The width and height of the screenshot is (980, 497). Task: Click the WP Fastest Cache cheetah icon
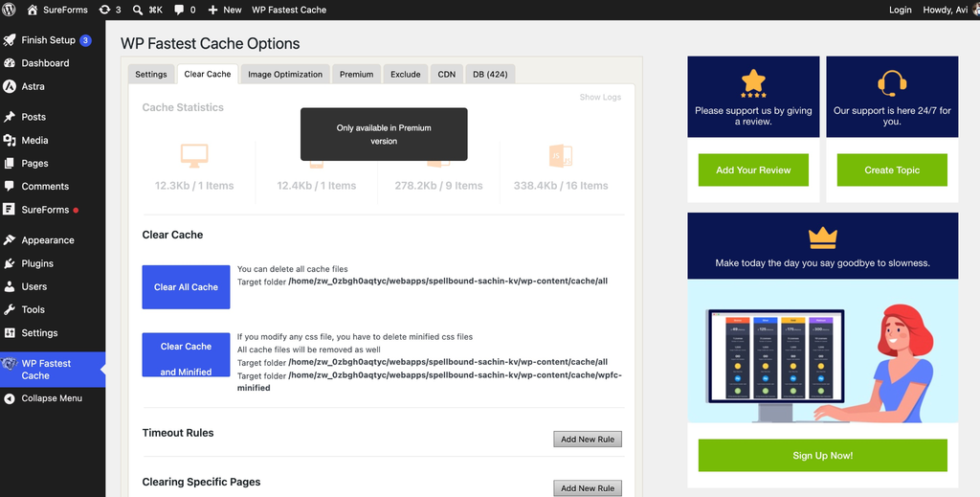pyautogui.click(x=10, y=364)
